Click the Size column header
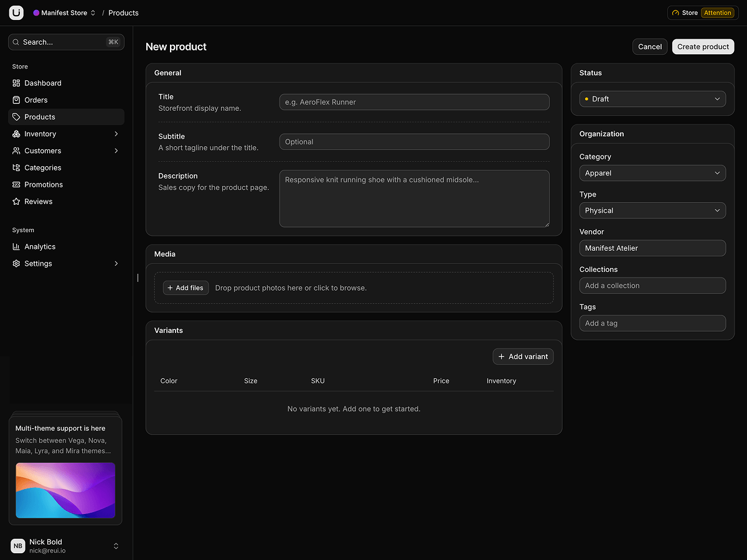747x560 pixels. click(250, 381)
